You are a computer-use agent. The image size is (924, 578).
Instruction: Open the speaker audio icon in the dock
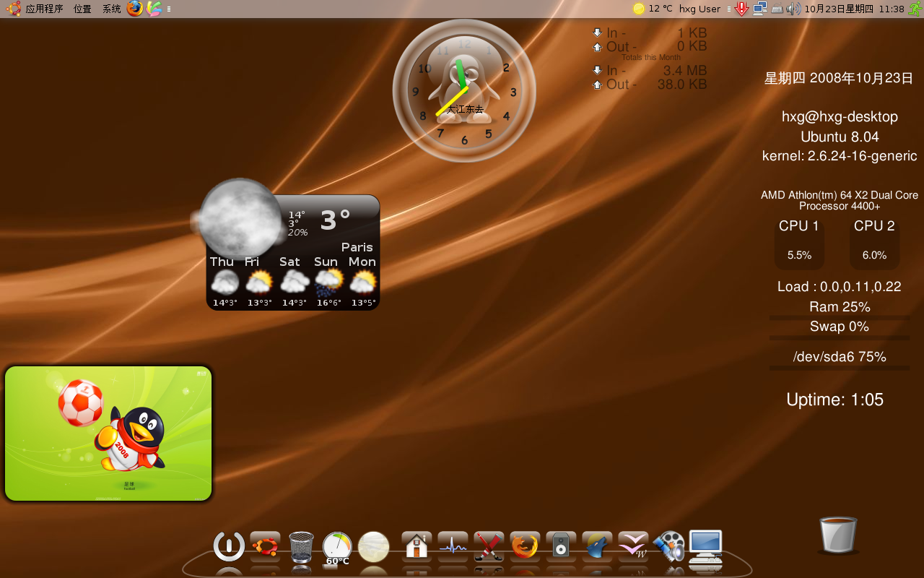pos(561,545)
